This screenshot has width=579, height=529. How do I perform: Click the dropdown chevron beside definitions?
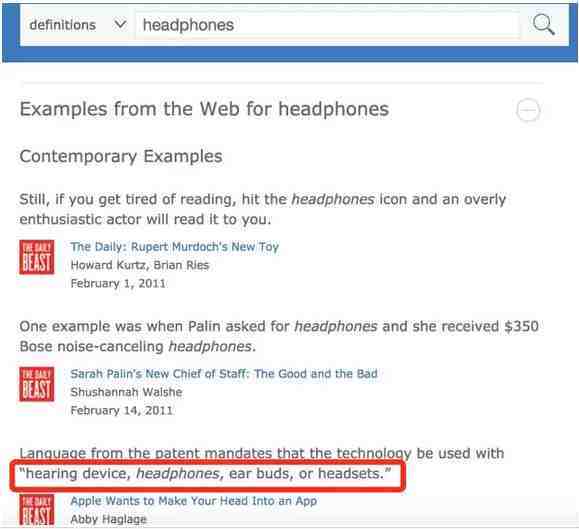click(120, 25)
